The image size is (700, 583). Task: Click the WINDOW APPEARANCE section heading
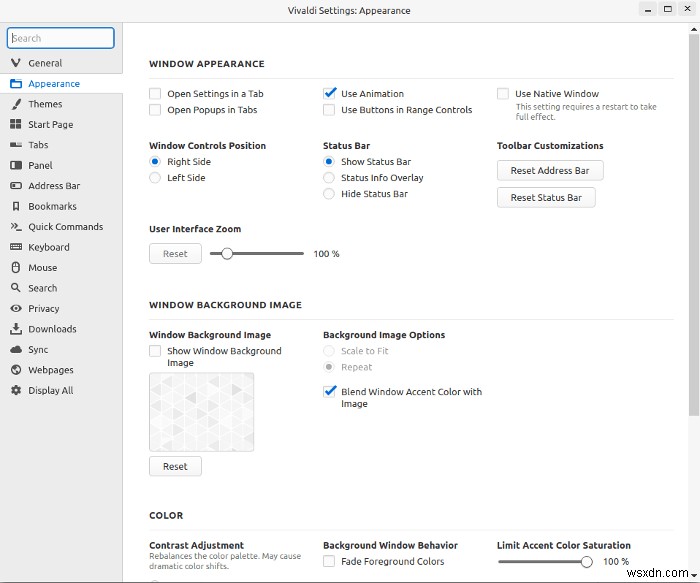pos(207,64)
